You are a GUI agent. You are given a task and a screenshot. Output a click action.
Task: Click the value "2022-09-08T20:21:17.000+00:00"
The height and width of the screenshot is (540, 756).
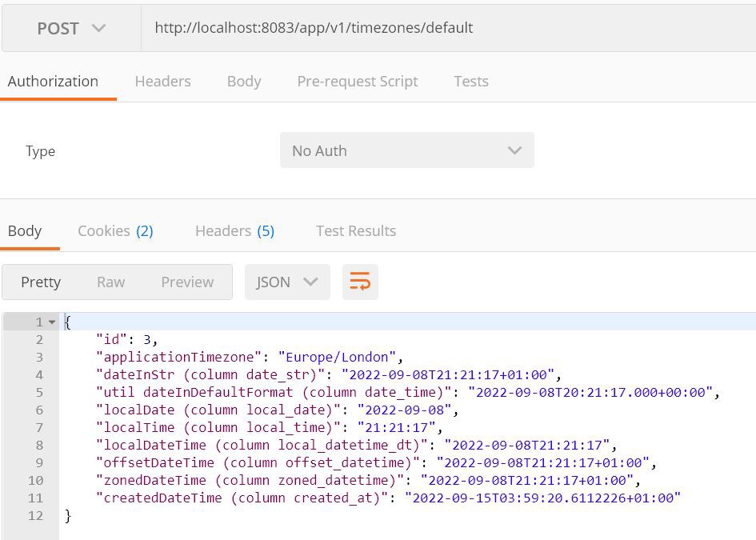pos(590,393)
